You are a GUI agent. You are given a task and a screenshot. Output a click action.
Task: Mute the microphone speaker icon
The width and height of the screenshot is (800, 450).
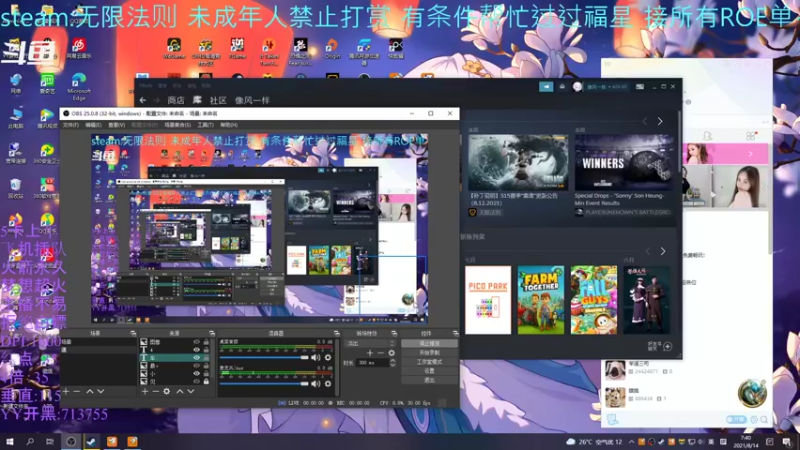pyautogui.click(x=316, y=384)
